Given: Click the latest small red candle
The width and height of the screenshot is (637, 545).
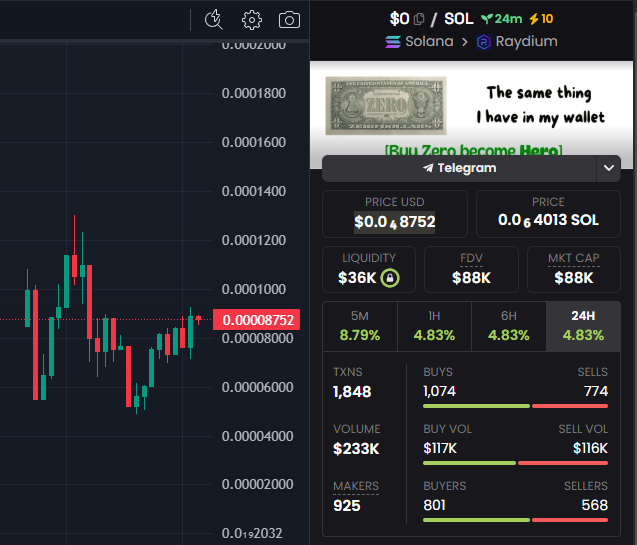Looking at the screenshot, I should tap(199, 319).
